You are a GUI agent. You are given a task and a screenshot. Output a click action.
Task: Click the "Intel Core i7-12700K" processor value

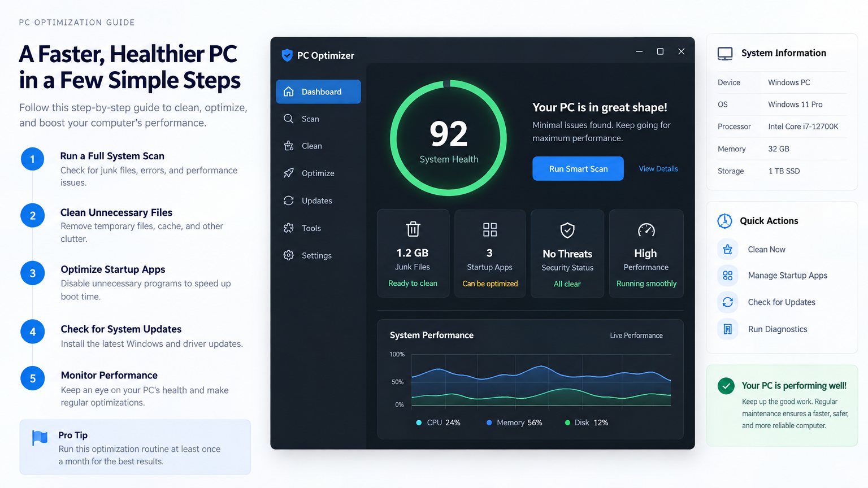[803, 127]
